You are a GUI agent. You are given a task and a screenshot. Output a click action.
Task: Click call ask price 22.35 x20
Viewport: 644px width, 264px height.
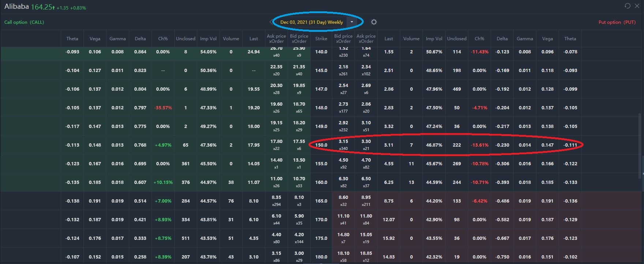[276, 70]
